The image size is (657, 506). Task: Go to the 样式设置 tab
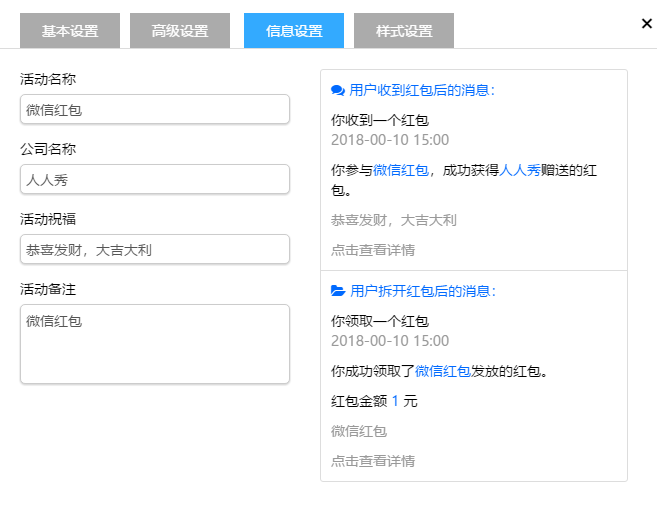point(404,31)
